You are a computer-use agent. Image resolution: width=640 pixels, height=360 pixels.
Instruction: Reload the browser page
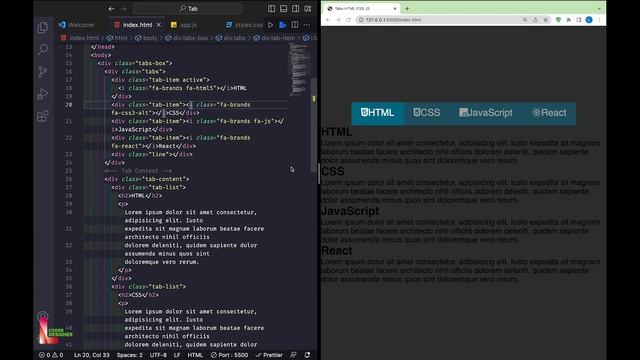[348, 20]
